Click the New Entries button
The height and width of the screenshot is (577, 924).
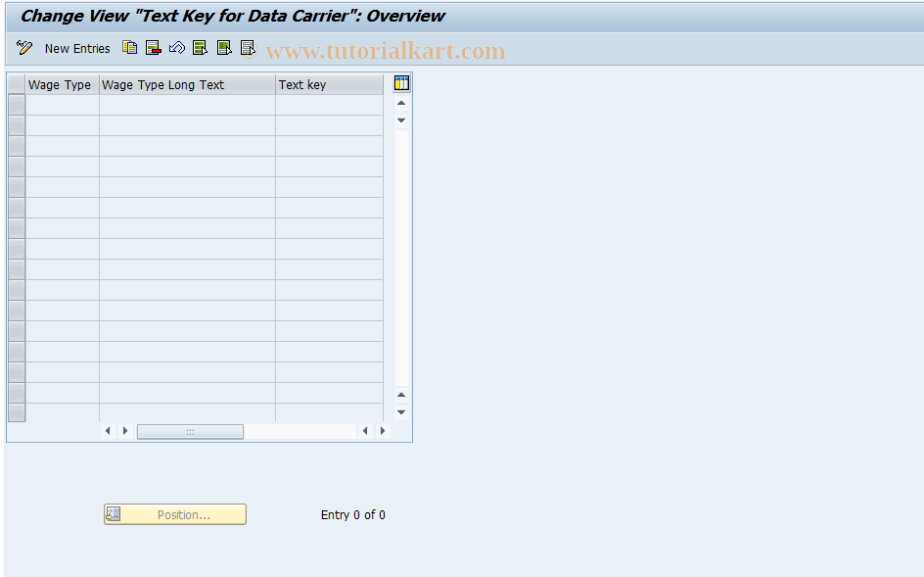pos(77,48)
